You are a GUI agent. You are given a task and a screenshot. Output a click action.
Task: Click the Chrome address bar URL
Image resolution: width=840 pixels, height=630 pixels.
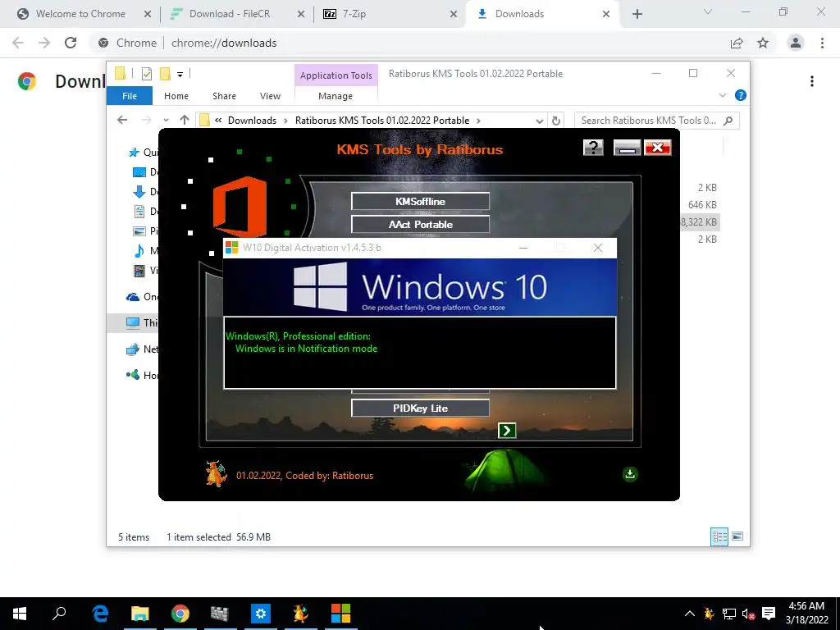coord(224,43)
